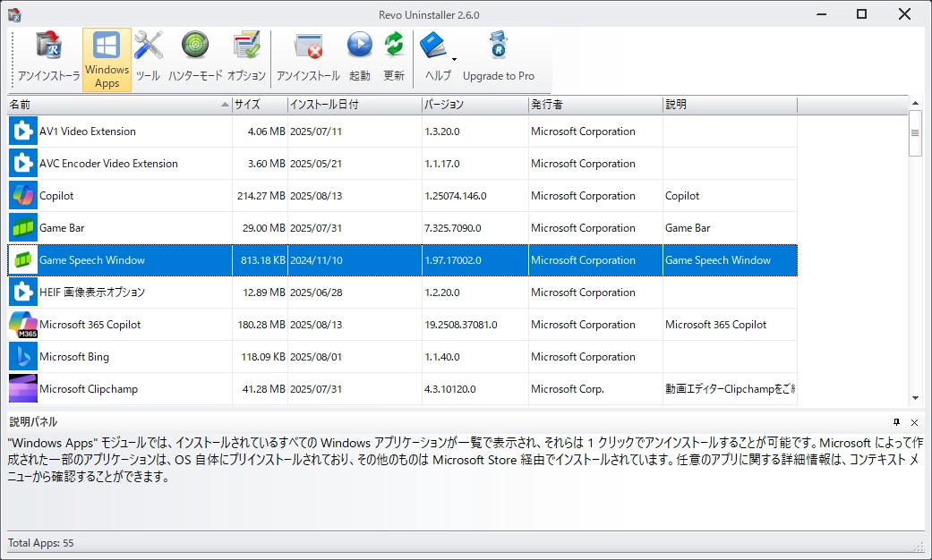Sort by インストール日付 column header
Image resolution: width=932 pixels, height=560 pixels.
[355, 105]
